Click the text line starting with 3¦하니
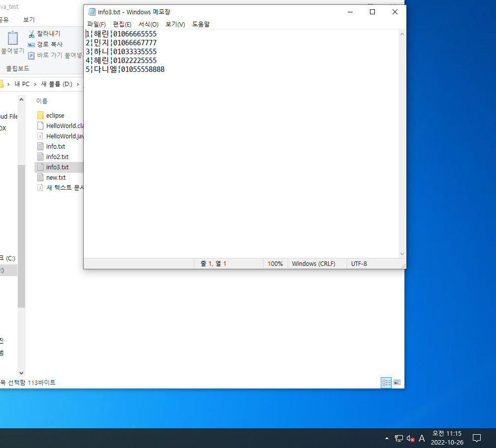 pyautogui.click(x=121, y=52)
